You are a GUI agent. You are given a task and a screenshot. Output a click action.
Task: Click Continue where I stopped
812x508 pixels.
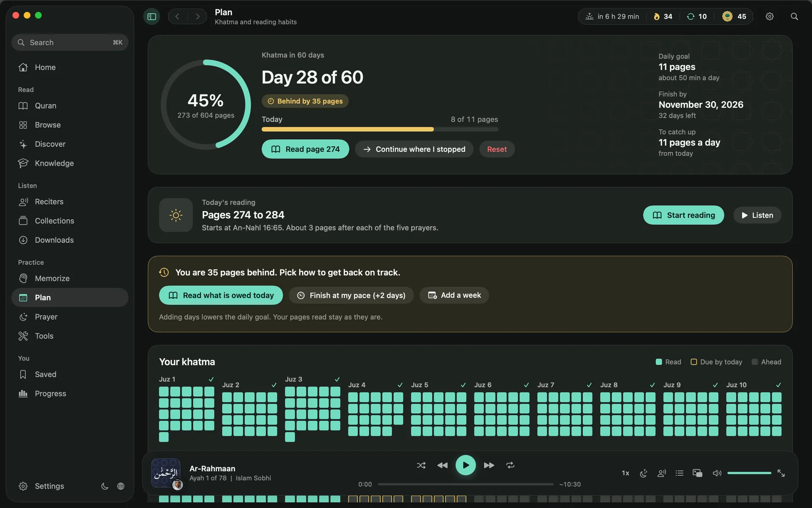(x=414, y=149)
